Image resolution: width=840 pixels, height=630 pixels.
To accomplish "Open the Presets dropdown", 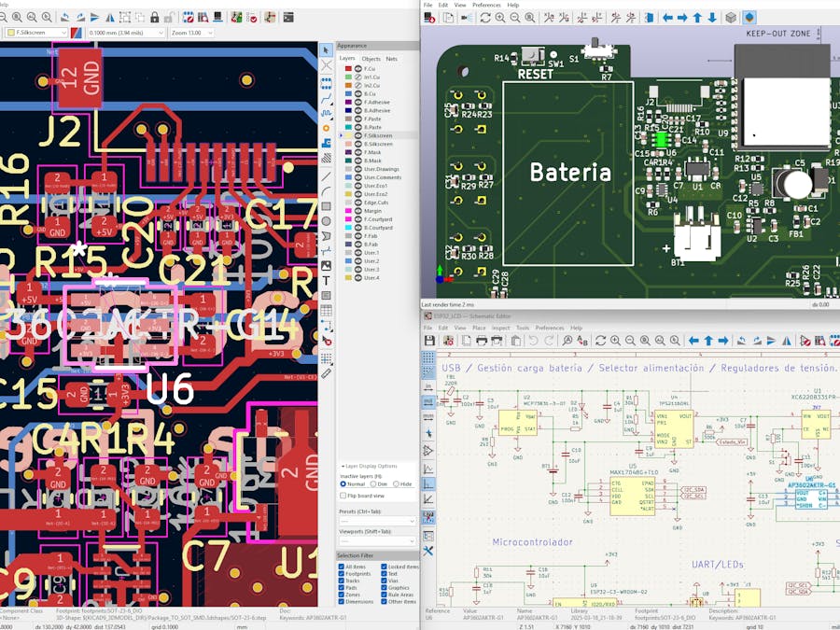I will click(x=377, y=521).
